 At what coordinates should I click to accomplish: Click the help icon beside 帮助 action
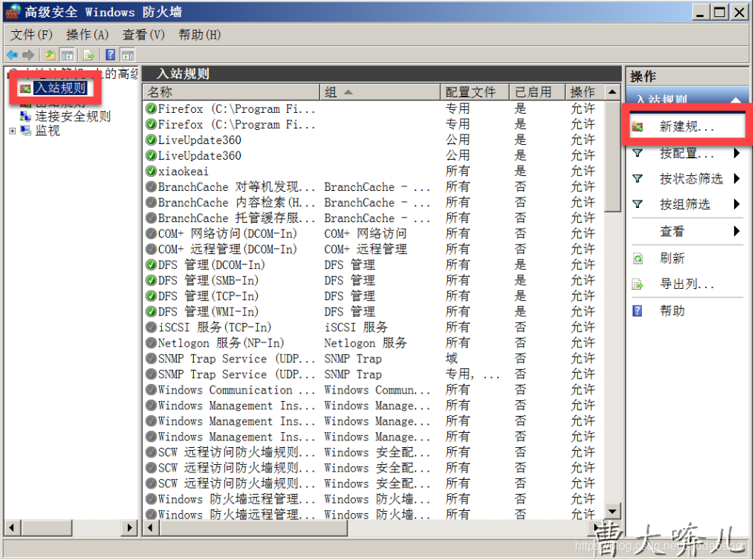637,311
